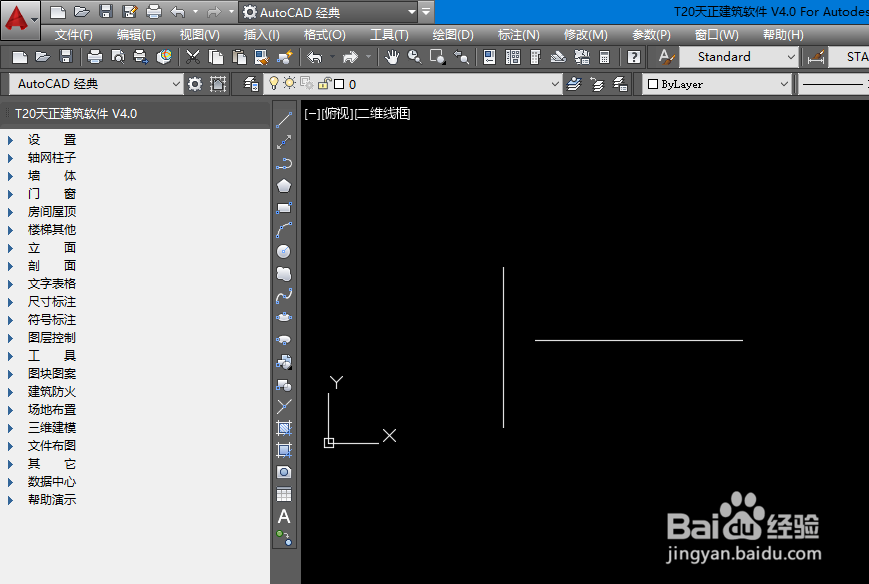Expand the 尺寸标注 menu group
The height and width of the screenshot is (584, 869).
11,303
